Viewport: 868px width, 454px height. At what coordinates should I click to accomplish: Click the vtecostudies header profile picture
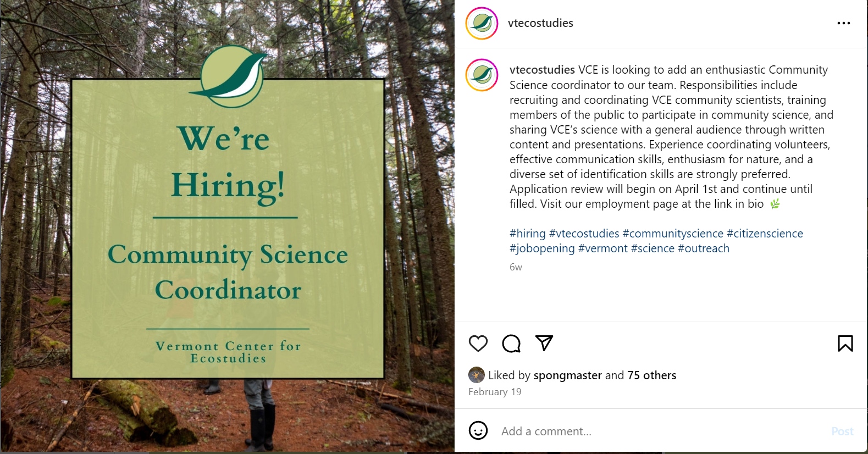point(482,23)
